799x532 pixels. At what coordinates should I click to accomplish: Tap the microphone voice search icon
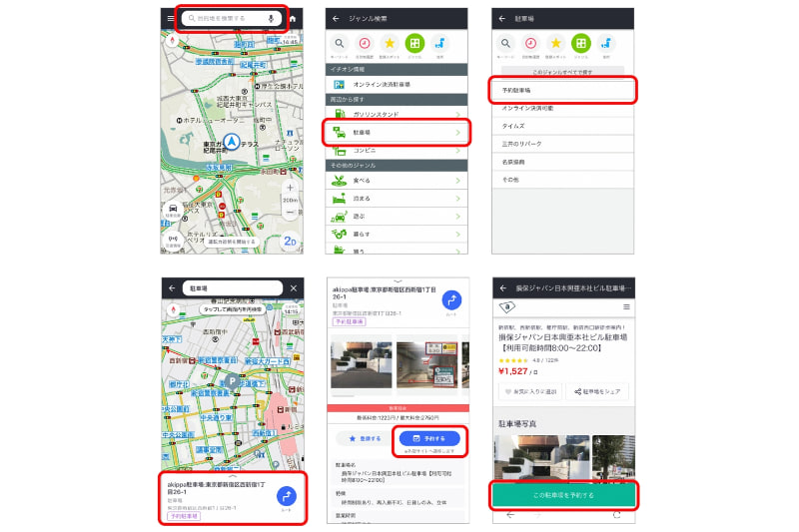(271, 18)
